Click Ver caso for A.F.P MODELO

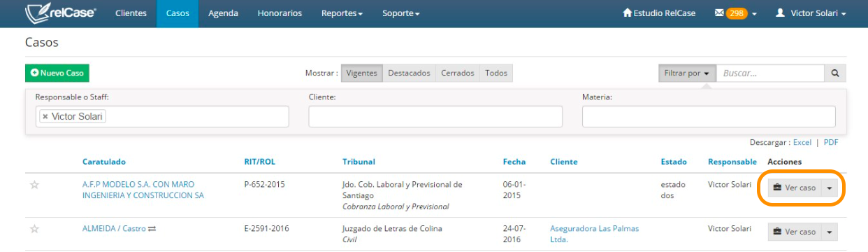pos(795,188)
